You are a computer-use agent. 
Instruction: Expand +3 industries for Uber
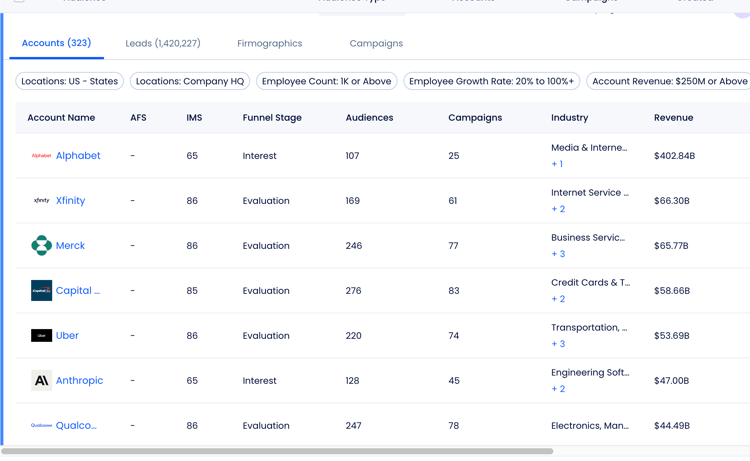click(x=558, y=344)
